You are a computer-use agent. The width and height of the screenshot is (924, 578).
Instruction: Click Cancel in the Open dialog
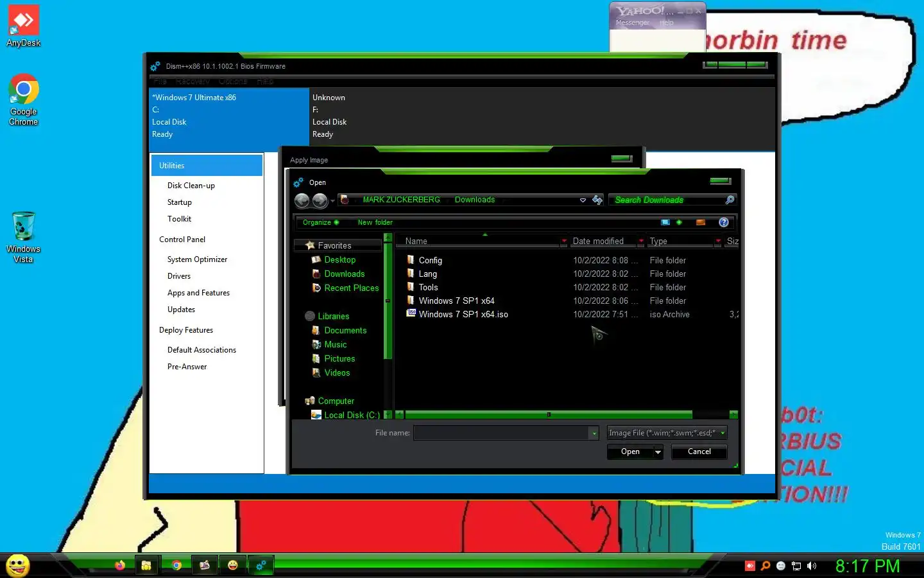click(699, 451)
